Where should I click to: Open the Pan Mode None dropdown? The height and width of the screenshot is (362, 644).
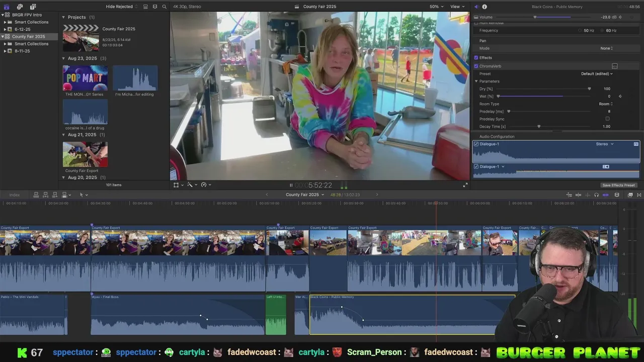tap(607, 48)
